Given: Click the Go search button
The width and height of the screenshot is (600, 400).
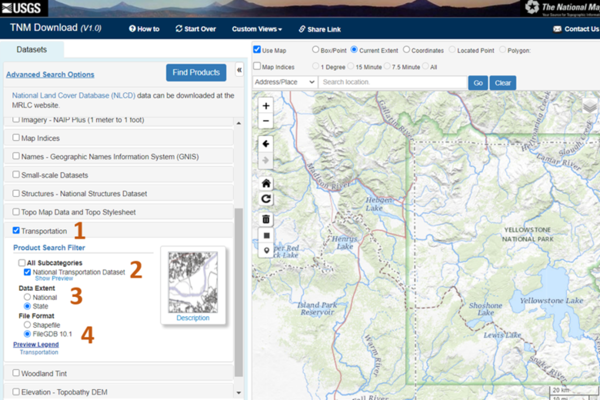Looking at the screenshot, I should [478, 83].
